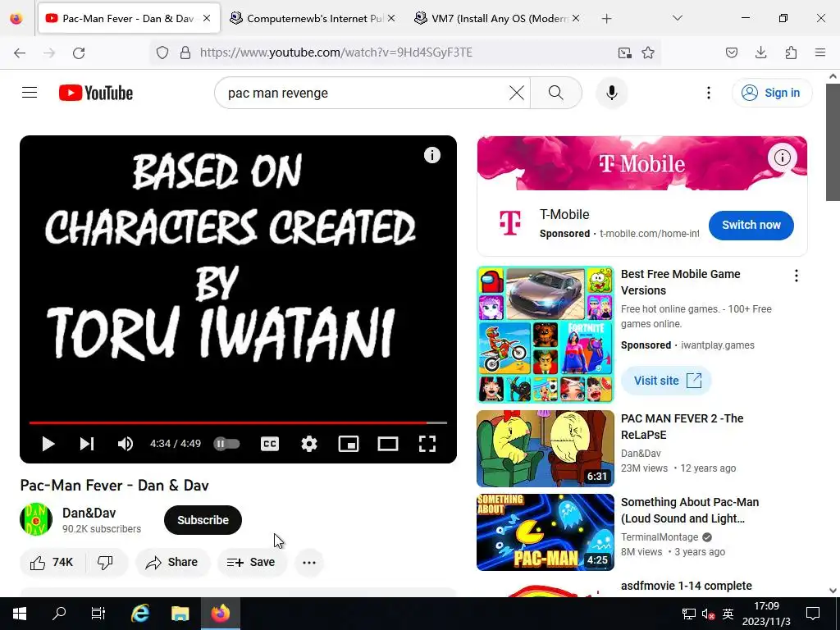Bookmark this page with star
Screen dimensions: 840x630
(x=648, y=52)
